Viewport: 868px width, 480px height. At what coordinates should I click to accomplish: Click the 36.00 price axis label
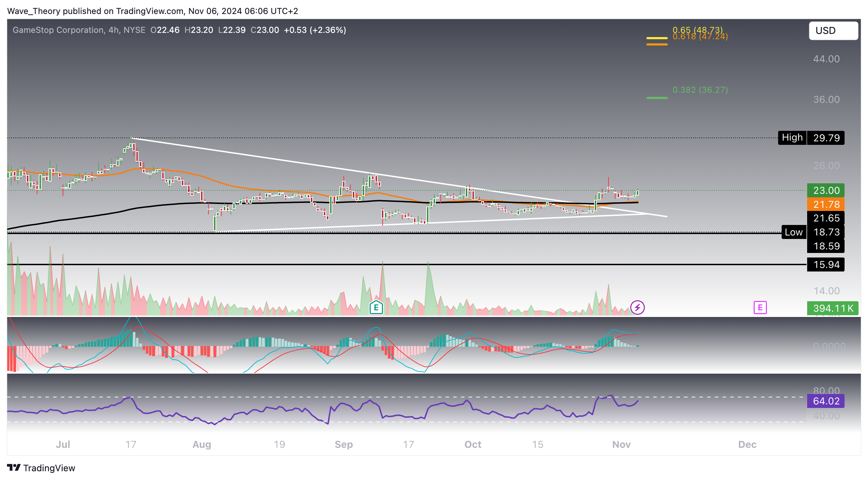point(826,99)
